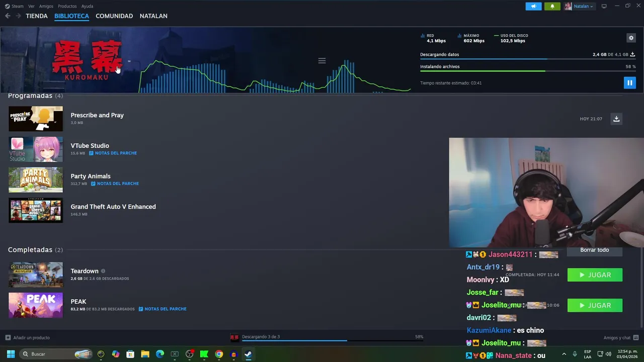
Task: Click Kuromaku icon in bottom download status
Action: pos(234,337)
